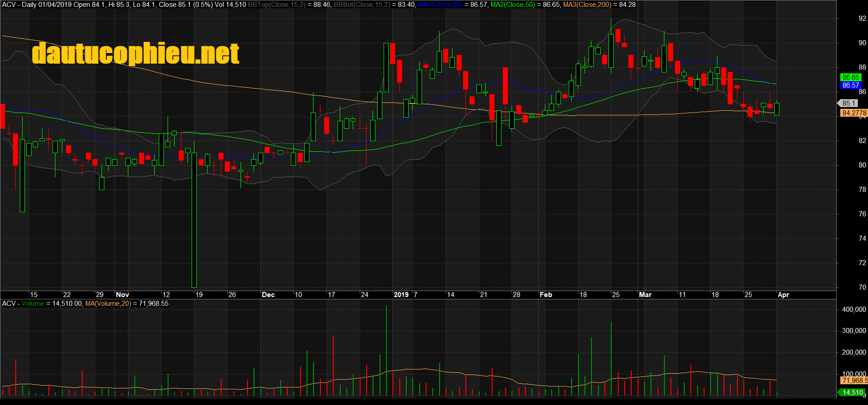Click the blue MA1(Close,20) legend label
The image size is (868, 405).
[440, 5]
